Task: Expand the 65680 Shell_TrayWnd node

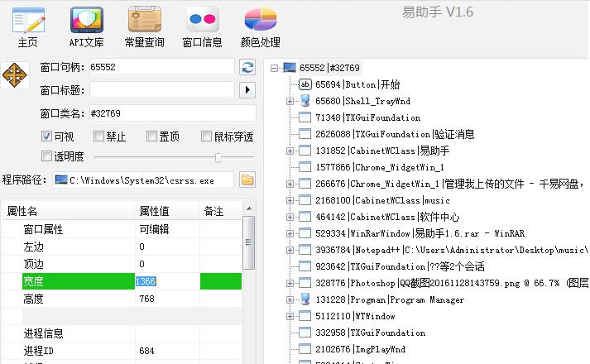Action: 290,101
